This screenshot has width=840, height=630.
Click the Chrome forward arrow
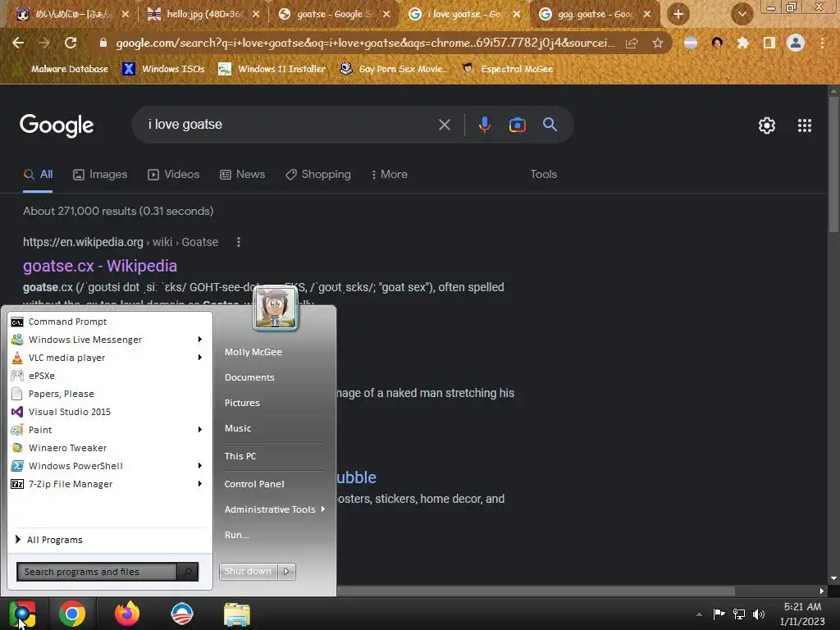[44, 43]
